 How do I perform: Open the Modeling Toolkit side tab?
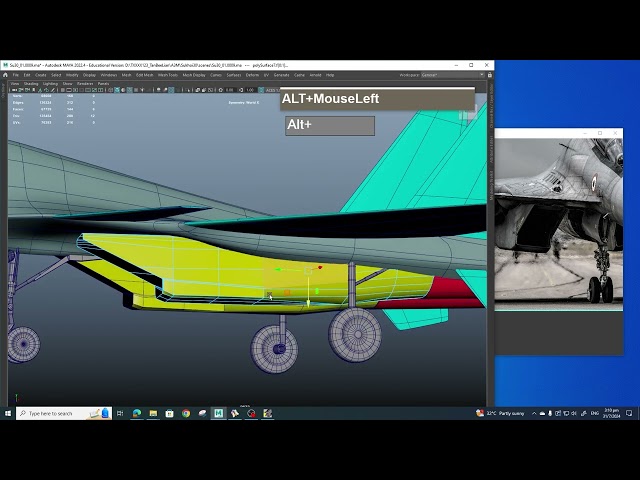tap(491, 185)
